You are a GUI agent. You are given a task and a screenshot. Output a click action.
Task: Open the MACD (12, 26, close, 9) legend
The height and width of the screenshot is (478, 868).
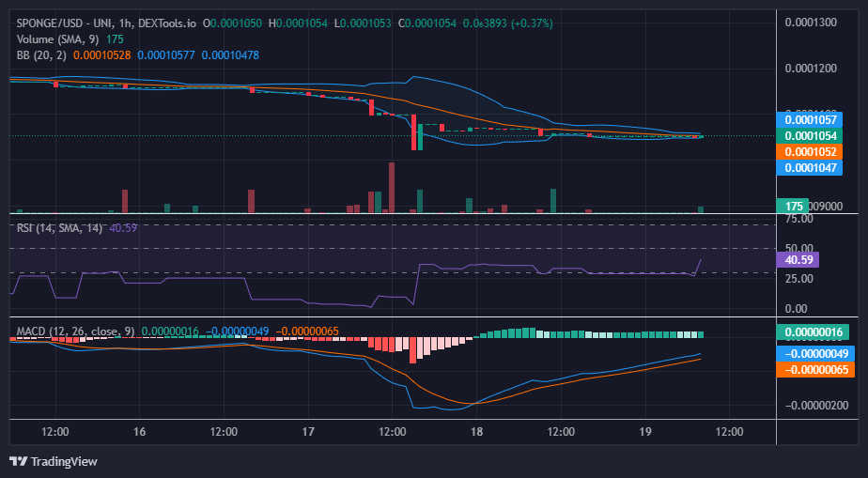(75, 332)
